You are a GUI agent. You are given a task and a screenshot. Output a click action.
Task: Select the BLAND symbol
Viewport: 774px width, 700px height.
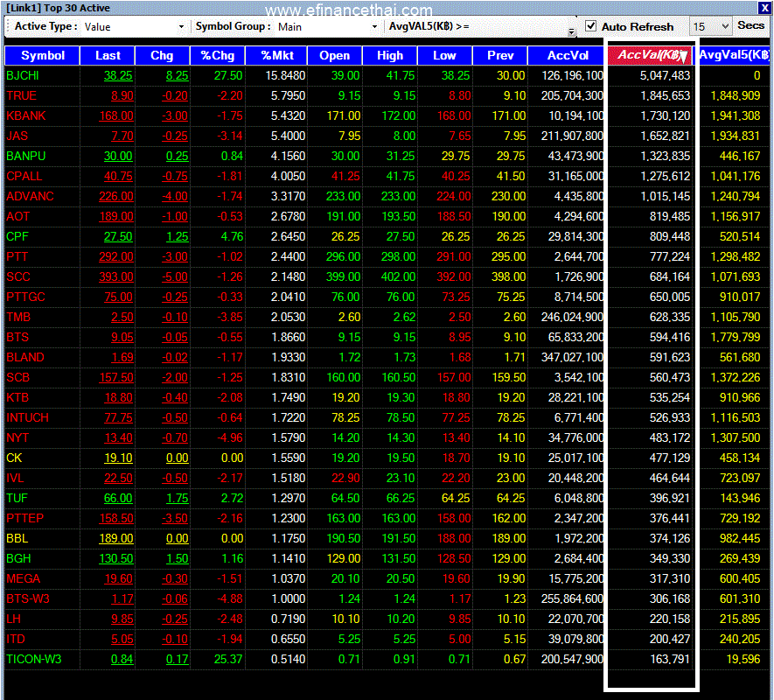pos(25,357)
